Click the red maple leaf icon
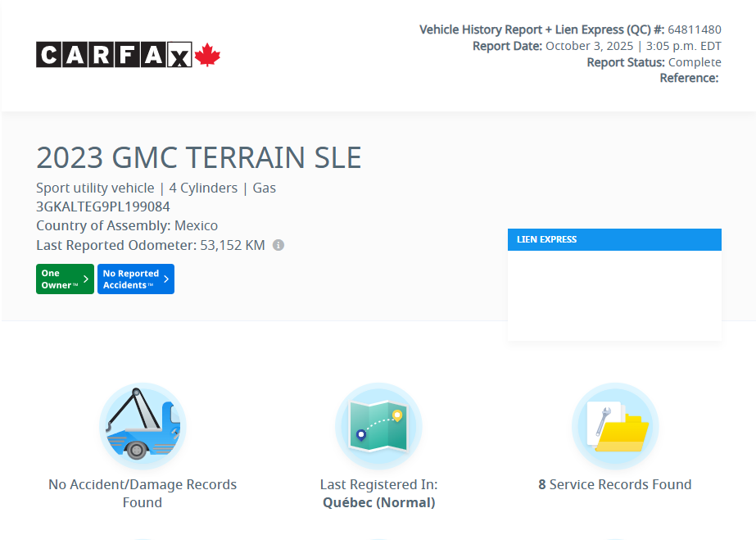This screenshot has height=540, width=756. click(208, 55)
